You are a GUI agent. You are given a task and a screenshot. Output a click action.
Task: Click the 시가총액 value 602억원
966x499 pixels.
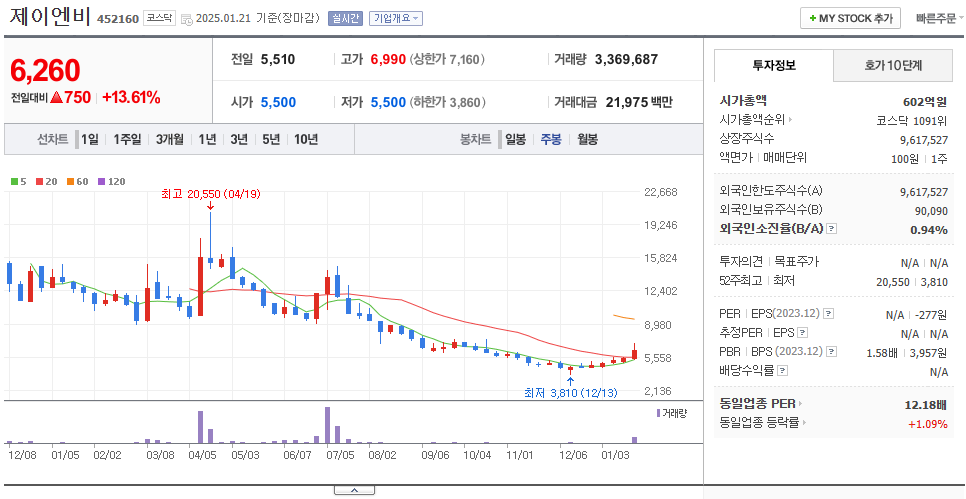point(925,102)
